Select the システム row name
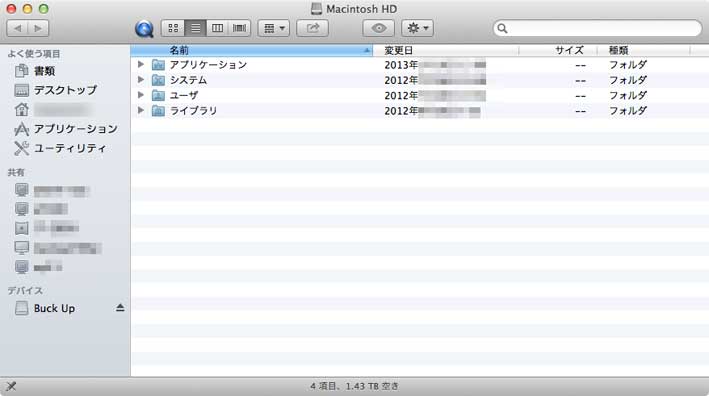The image size is (709, 396). (189, 80)
